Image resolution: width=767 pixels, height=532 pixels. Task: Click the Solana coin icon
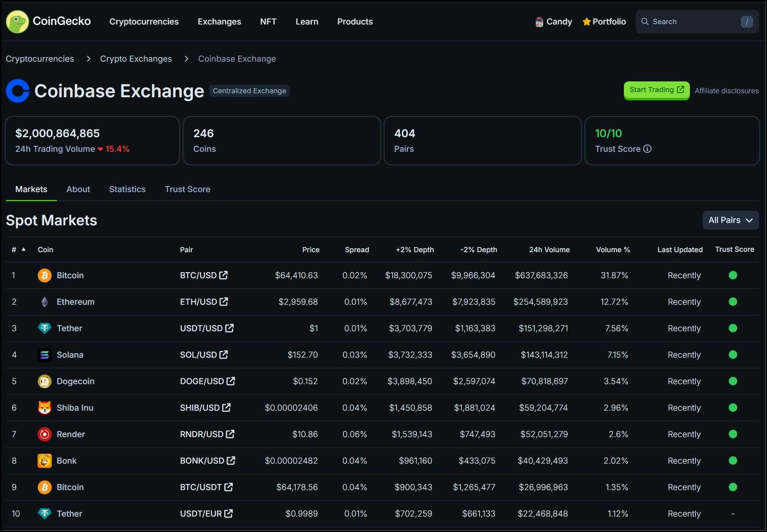click(x=45, y=355)
